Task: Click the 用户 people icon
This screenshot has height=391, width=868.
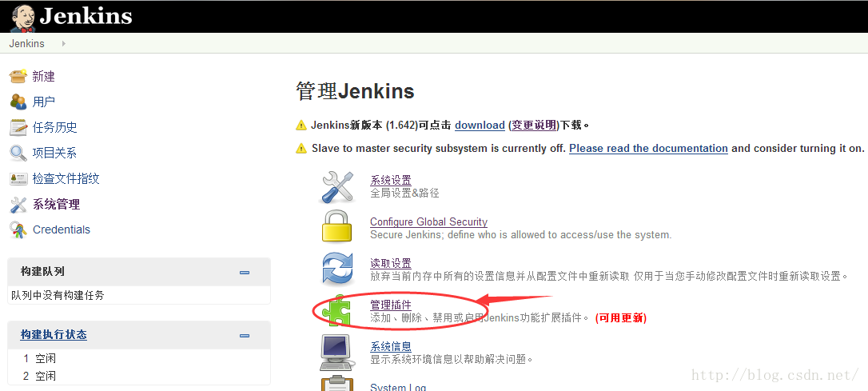Action: click(x=18, y=102)
